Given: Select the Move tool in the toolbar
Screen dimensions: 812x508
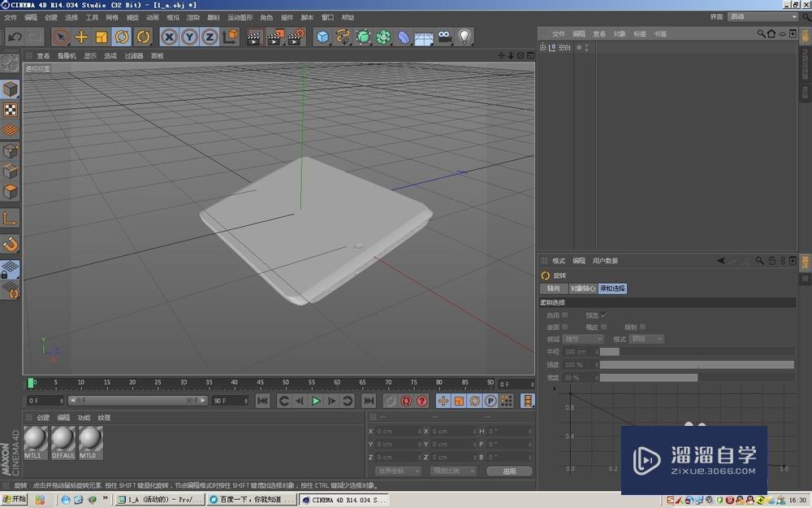Looking at the screenshot, I should click(x=81, y=37).
